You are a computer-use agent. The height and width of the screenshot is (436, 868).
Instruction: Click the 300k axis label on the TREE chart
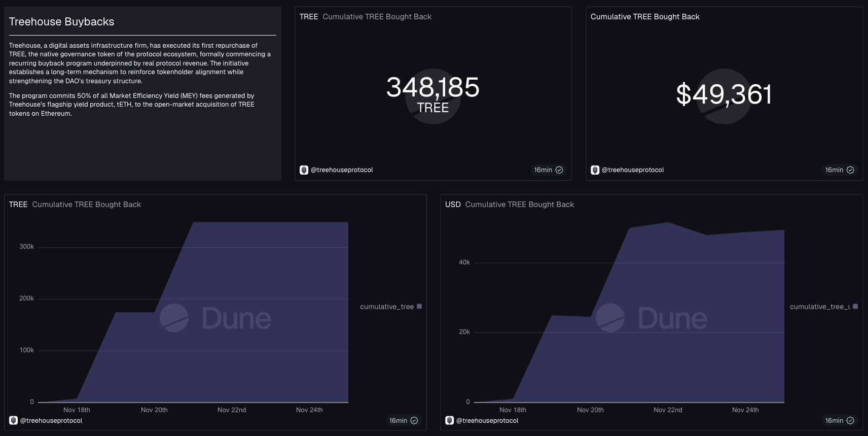click(26, 247)
